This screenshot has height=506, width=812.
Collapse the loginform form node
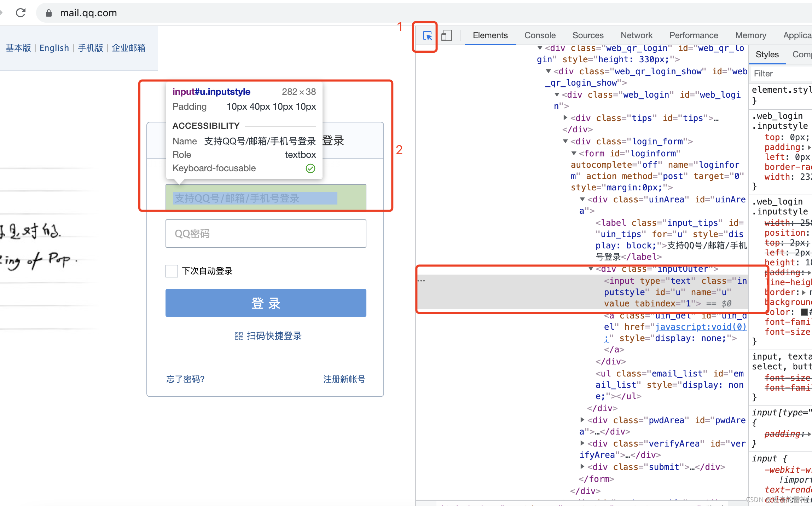click(x=574, y=154)
